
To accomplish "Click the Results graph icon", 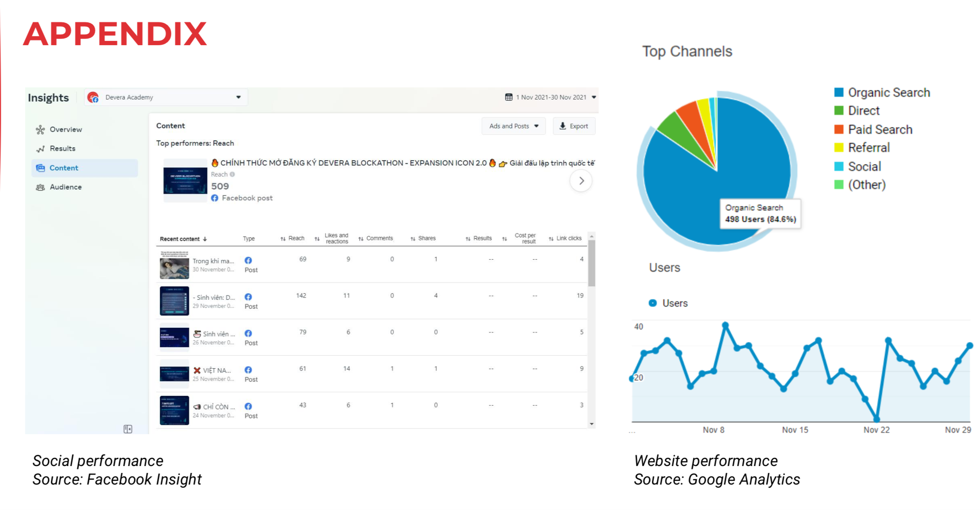I will [40, 149].
